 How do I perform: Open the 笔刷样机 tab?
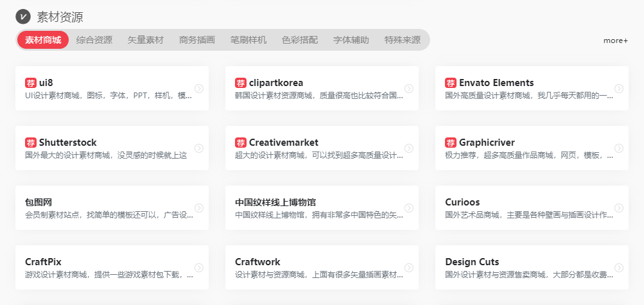pos(248,40)
